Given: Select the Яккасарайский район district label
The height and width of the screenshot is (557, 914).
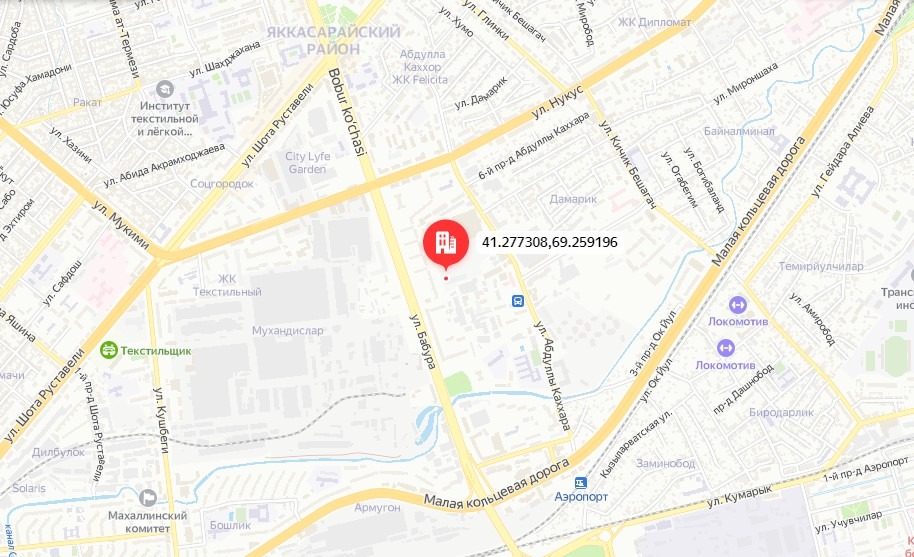Looking at the screenshot, I should pos(333,40).
